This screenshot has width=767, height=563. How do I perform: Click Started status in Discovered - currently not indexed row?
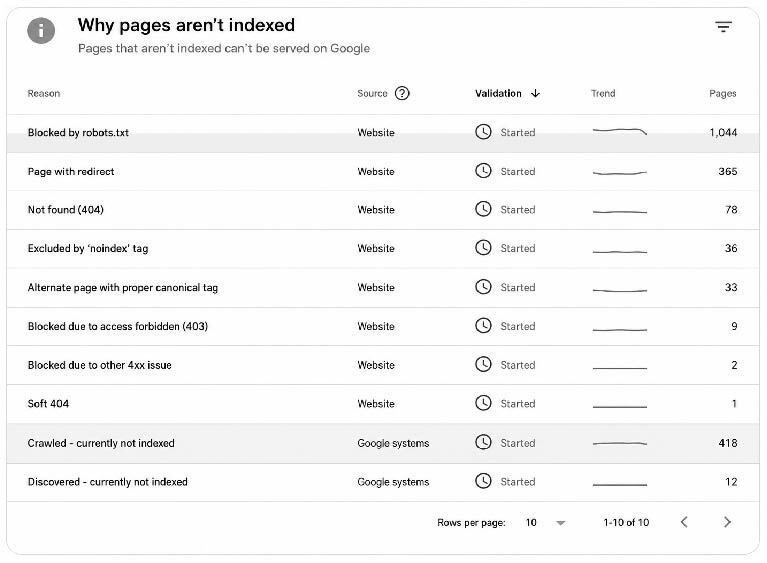518,482
